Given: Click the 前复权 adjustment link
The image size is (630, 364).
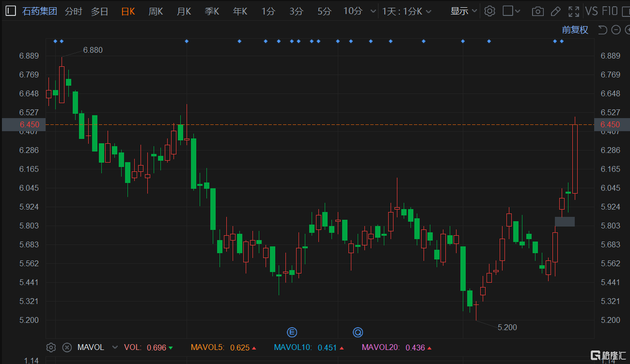Looking at the screenshot, I should (575, 30).
